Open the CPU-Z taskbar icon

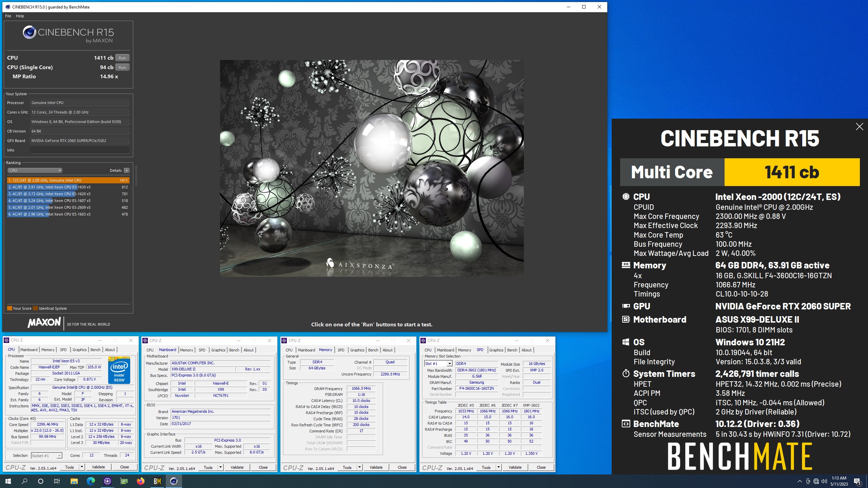click(x=107, y=481)
